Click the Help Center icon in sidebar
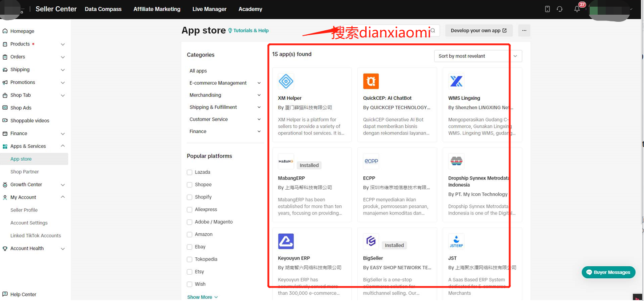Screen dimensions: 644x301 click(x=5, y=294)
